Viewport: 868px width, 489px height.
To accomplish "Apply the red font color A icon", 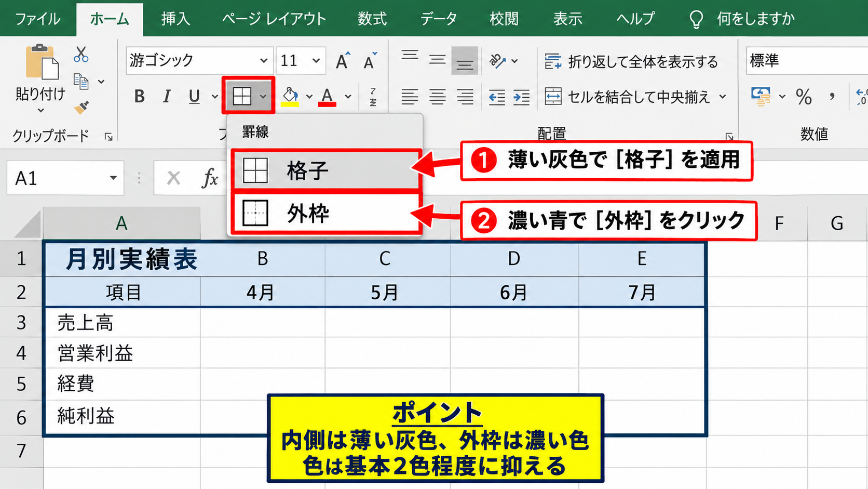I will click(x=327, y=97).
